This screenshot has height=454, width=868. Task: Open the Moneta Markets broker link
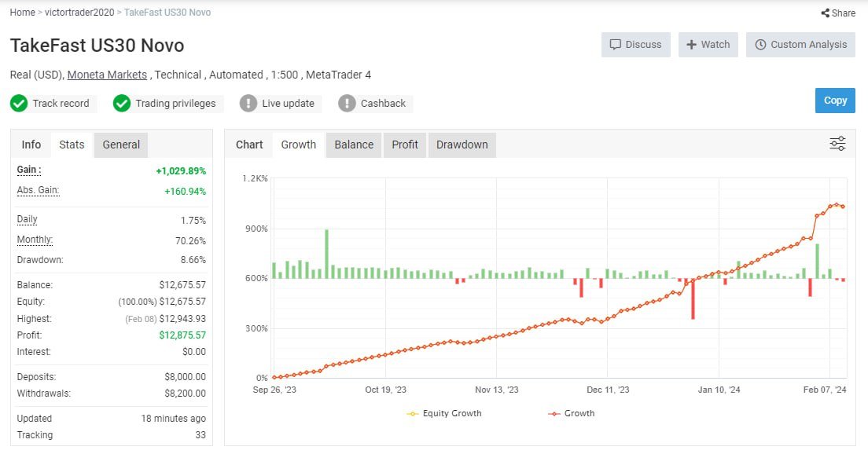(107, 75)
